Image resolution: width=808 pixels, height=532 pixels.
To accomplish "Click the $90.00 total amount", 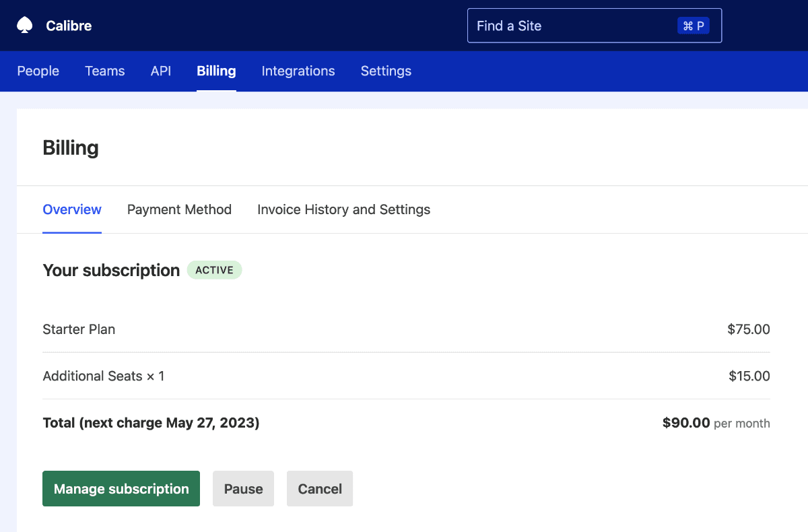I will point(686,422).
